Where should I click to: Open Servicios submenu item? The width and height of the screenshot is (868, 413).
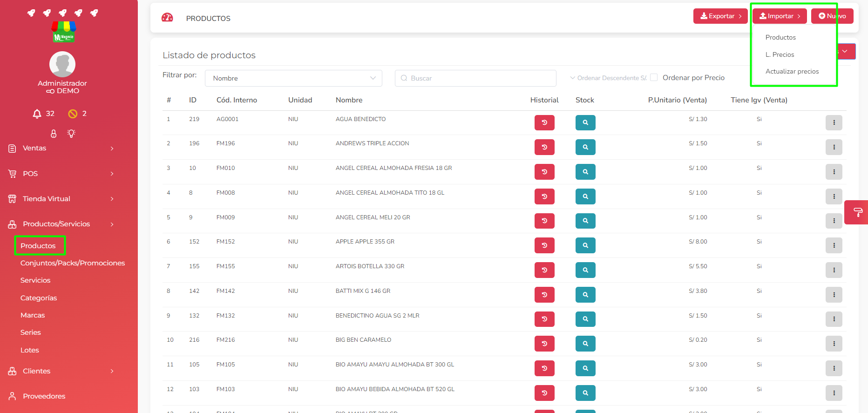[x=35, y=280]
